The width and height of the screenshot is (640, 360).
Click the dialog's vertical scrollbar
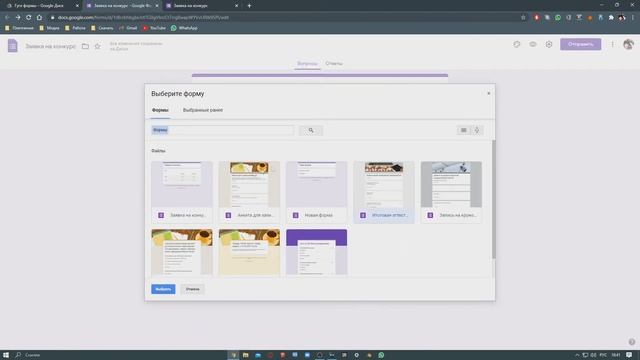click(x=493, y=200)
